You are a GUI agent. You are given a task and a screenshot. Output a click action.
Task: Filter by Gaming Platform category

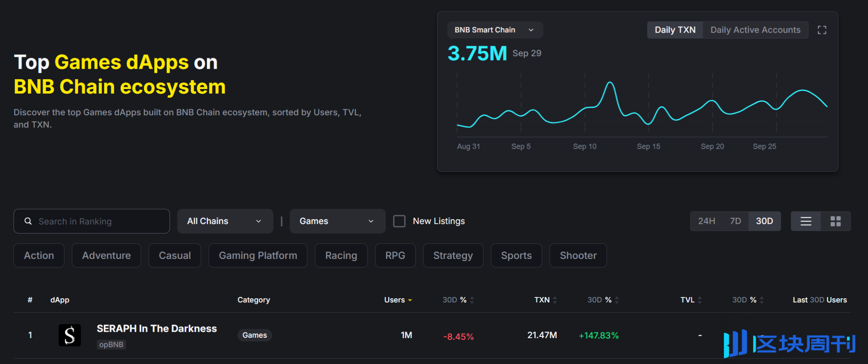pos(258,256)
